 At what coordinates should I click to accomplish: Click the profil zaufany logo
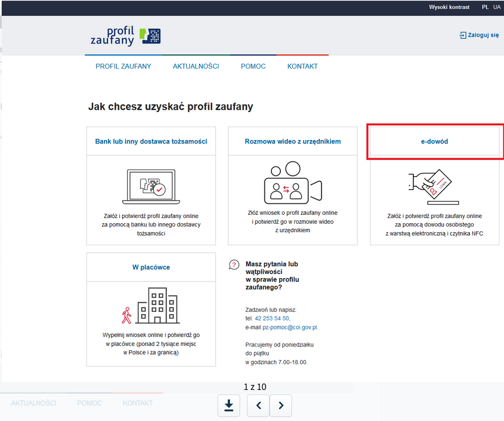[125, 36]
